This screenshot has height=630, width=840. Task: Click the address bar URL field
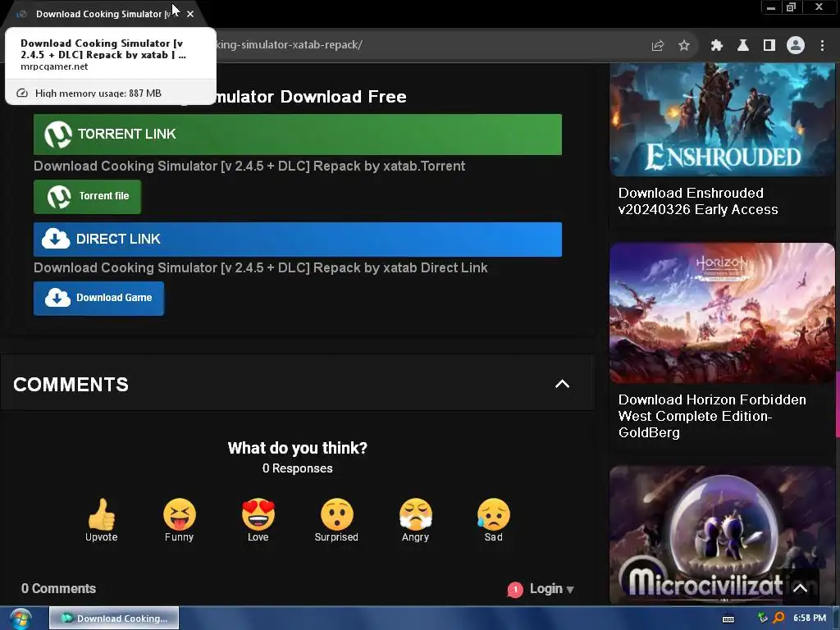click(427, 45)
